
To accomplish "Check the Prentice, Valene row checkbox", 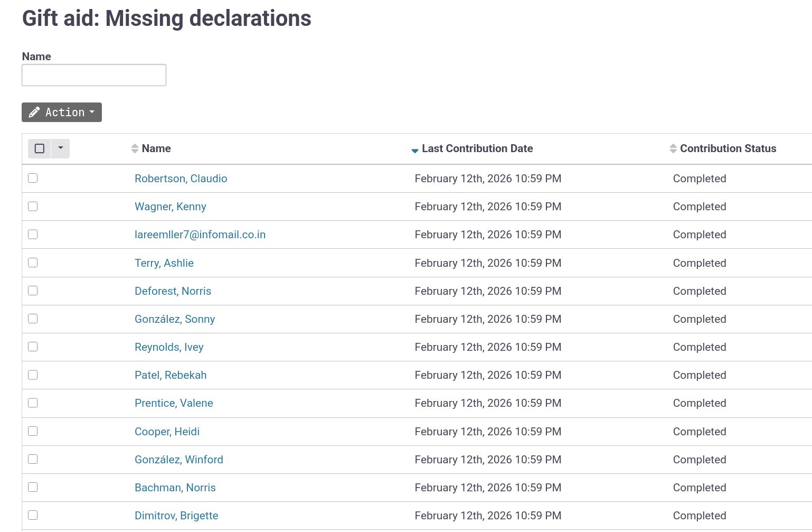I will point(33,403).
